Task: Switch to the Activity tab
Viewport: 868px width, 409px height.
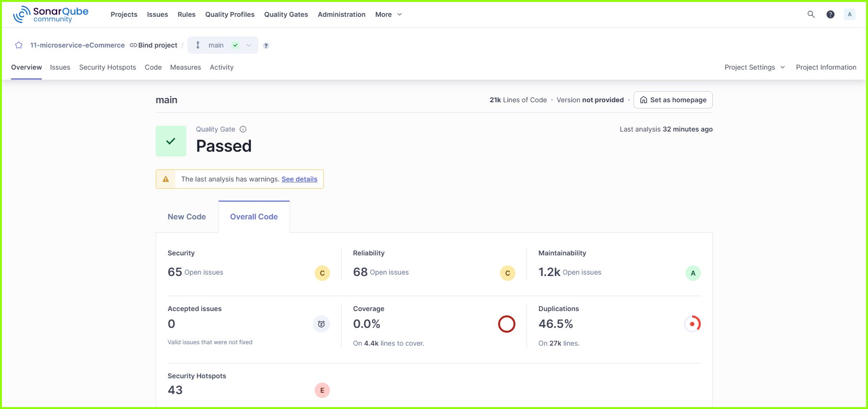Action: pos(221,67)
